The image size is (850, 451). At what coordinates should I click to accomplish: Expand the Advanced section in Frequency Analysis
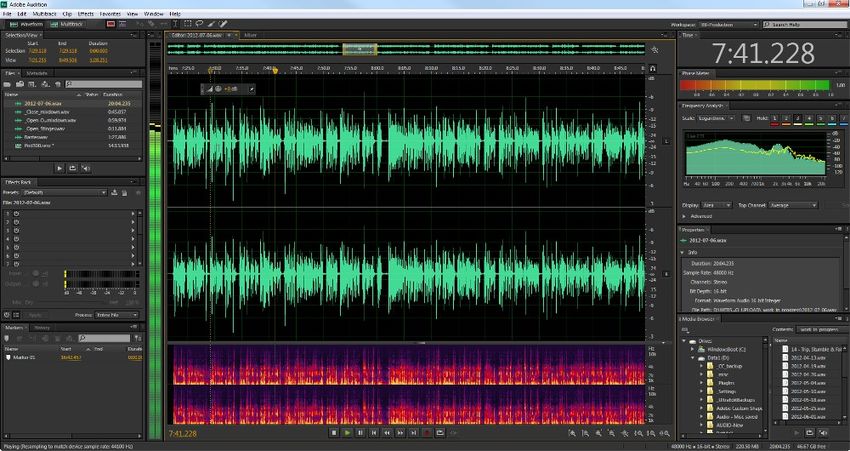[x=698, y=216]
